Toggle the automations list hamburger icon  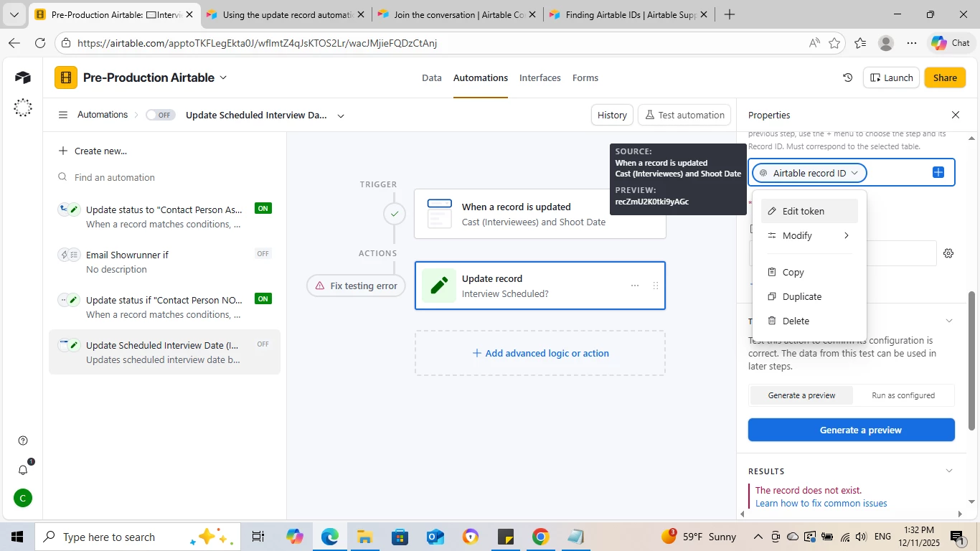tap(63, 115)
